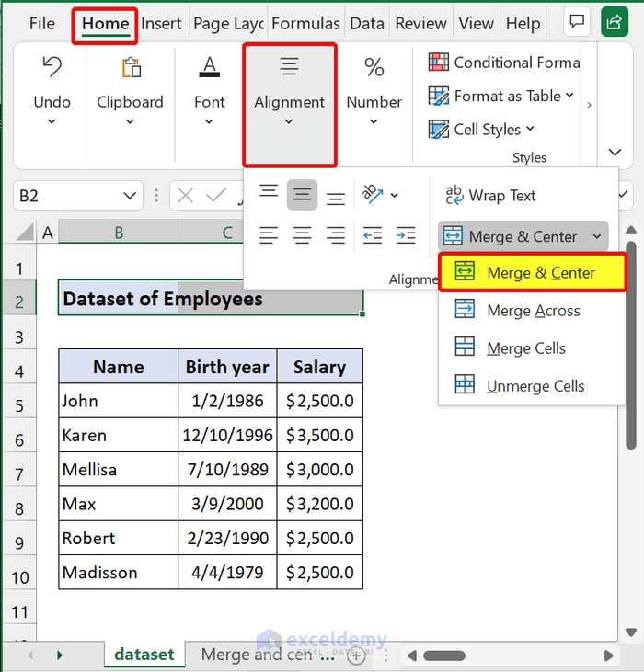
Task: Toggle Middle Align vertical alignment
Action: tap(303, 195)
